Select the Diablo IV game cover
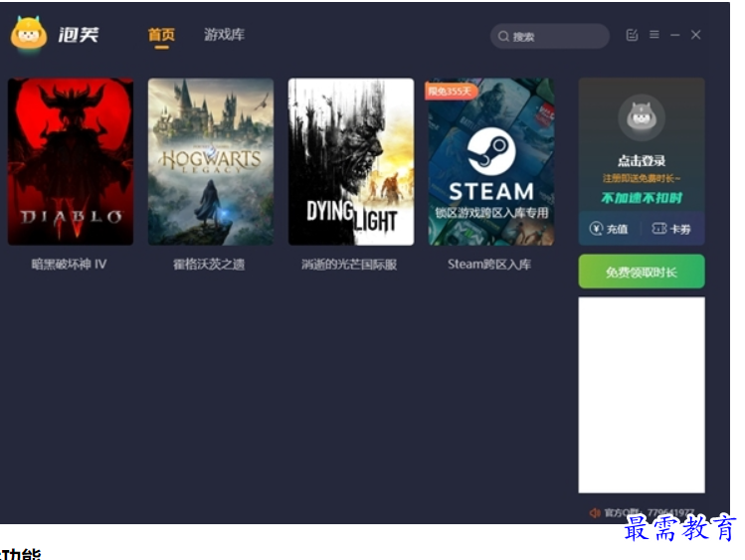This screenshot has width=745, height=560. tap(71, 161)
